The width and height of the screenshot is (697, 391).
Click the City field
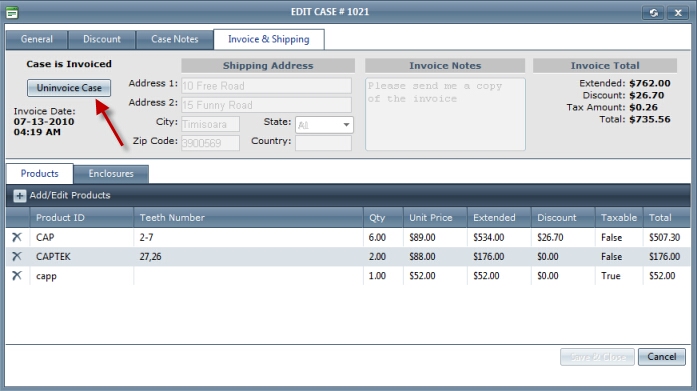[x=210, y=124]
